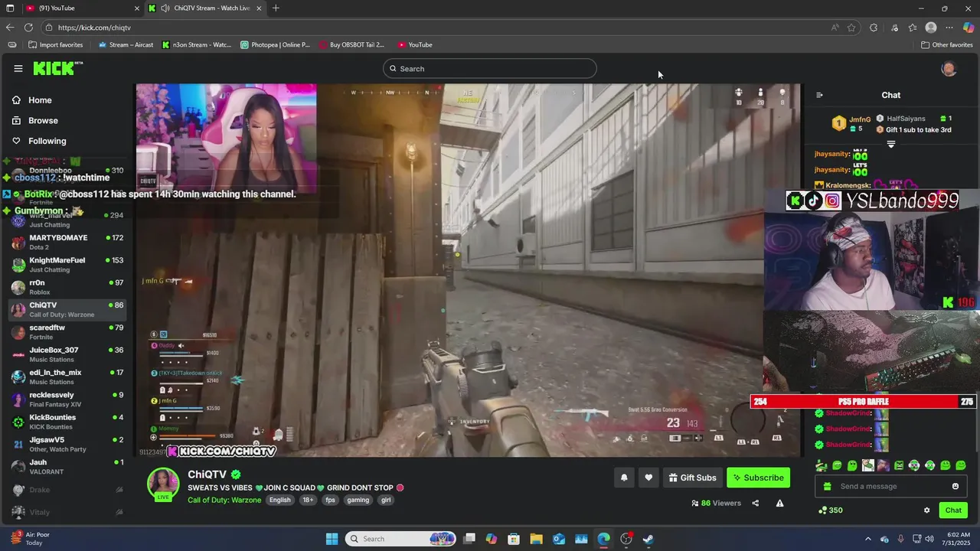Select the ChiQTV Stream browser tab
980x551 pixels.
205,8
